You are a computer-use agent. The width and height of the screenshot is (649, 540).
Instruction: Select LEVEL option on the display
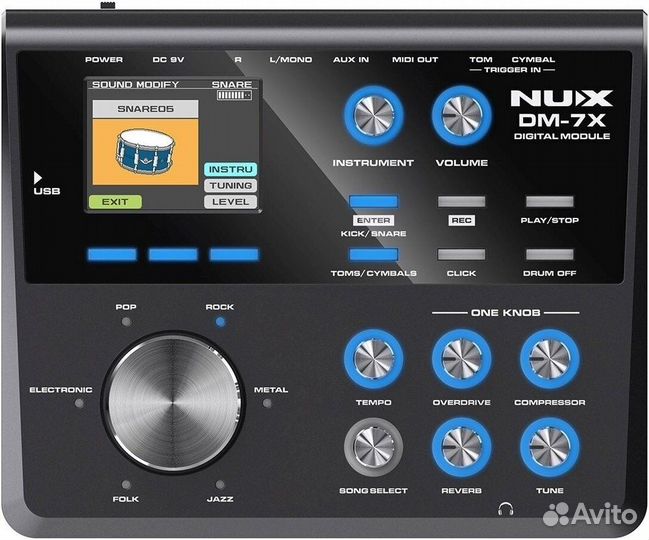[231, 202]
